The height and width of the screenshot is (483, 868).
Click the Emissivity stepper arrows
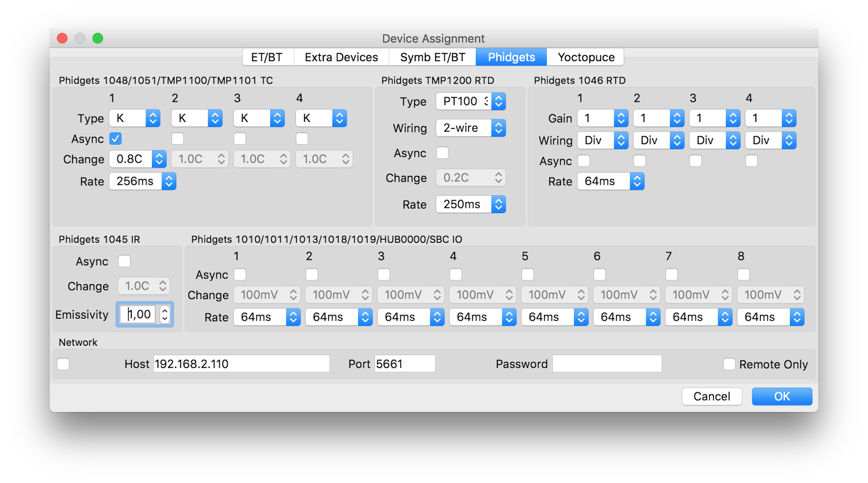pyautogui.click(x=165, y=314)
